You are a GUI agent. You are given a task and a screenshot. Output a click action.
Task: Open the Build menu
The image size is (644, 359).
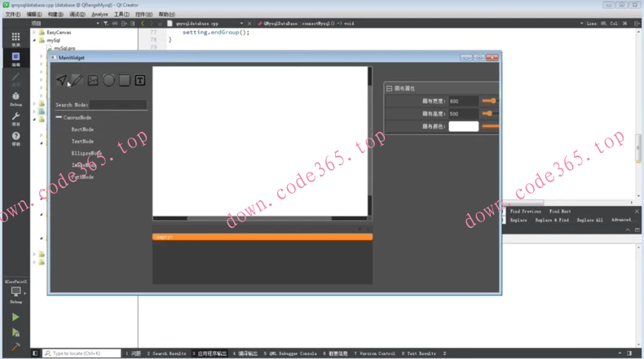(x=55, y=14)
